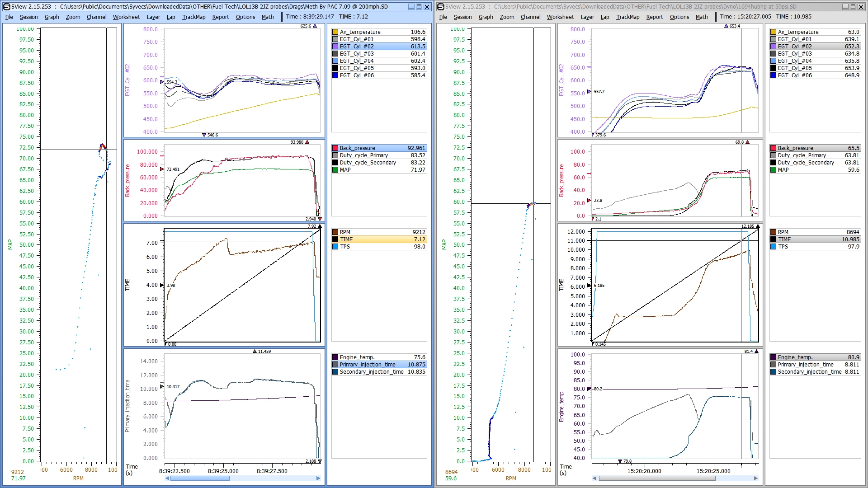
Task: Click MAP green color box in left legend
Action: [x=335, y=170]
